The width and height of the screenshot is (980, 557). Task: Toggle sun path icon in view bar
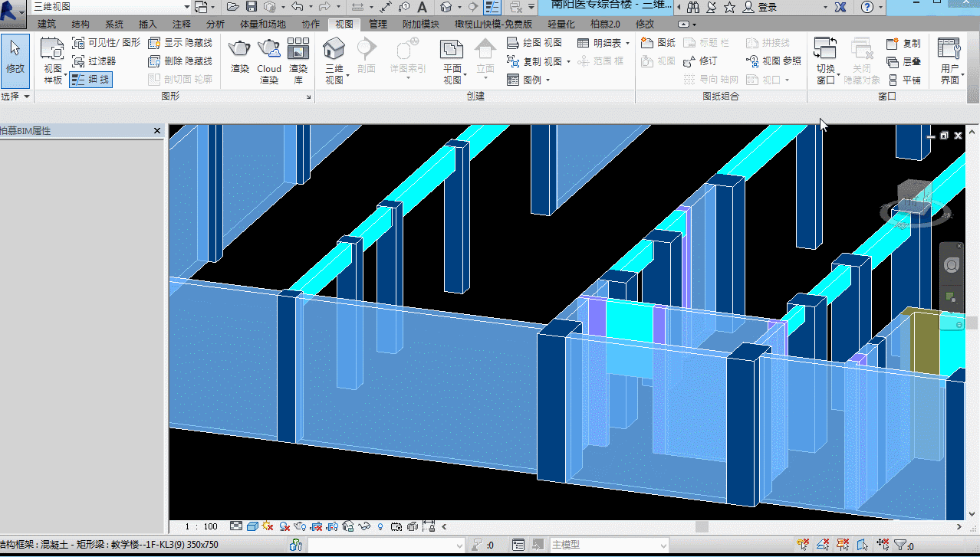(x=268, y=526)
